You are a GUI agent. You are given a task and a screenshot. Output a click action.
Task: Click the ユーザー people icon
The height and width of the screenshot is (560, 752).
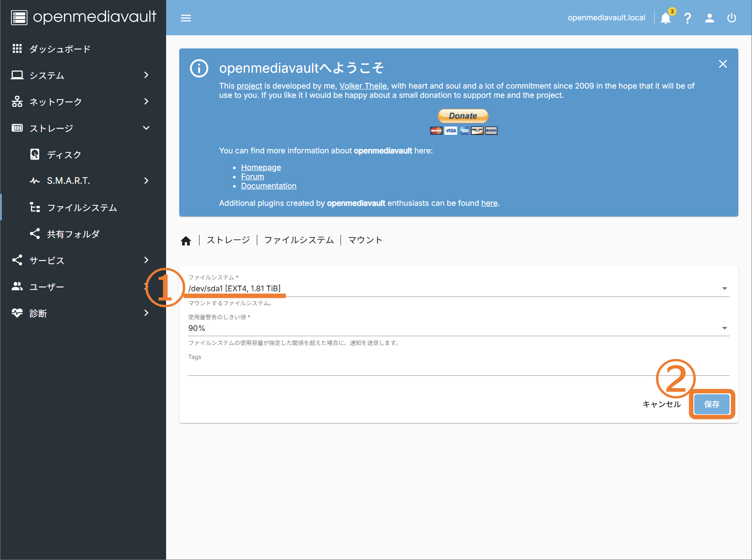(x=17, y=286)
